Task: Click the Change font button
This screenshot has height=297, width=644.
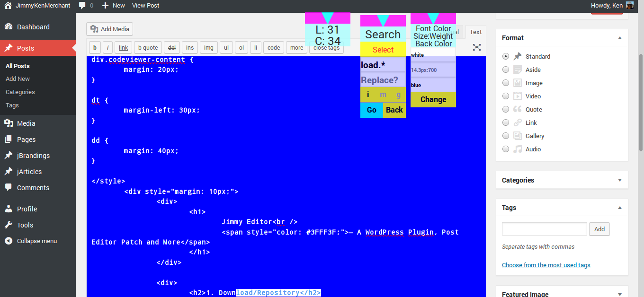Action: 433,100
